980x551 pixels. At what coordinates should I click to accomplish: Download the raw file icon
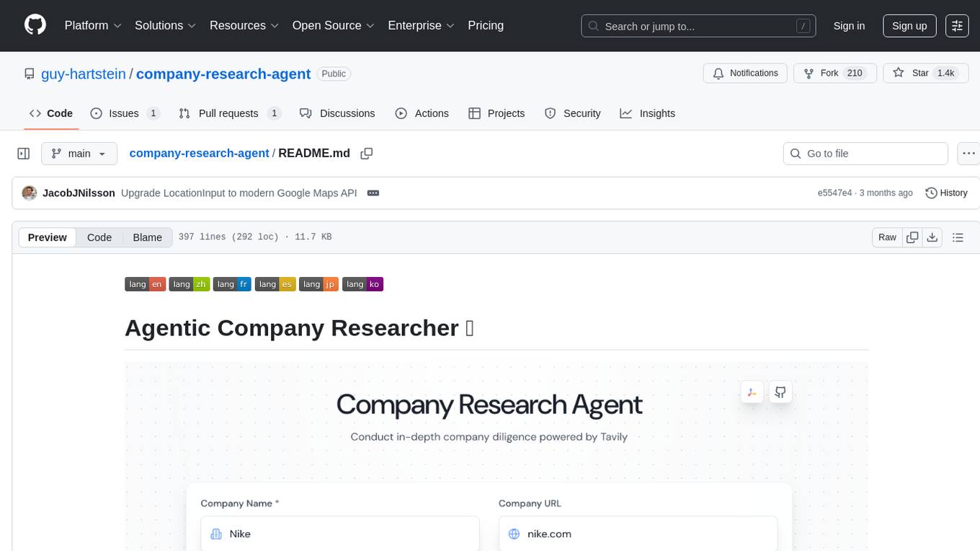pyautogui.click(x=932, y=237)
